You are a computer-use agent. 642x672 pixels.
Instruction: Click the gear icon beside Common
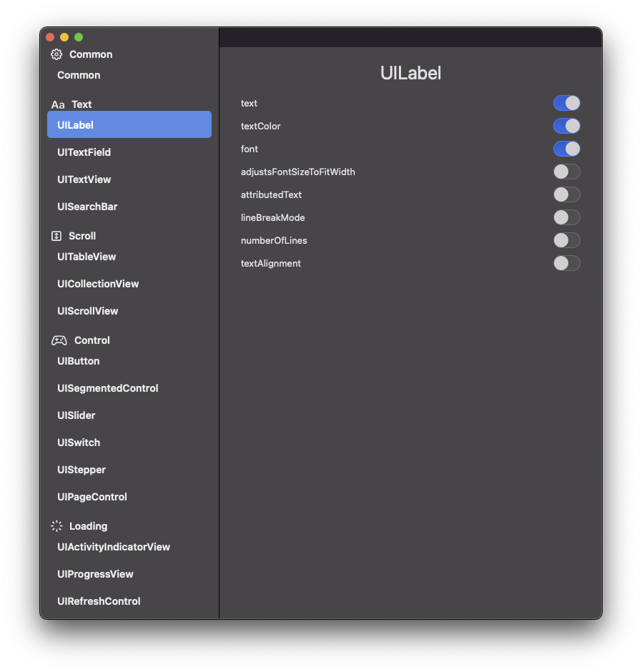pos(56,54)
